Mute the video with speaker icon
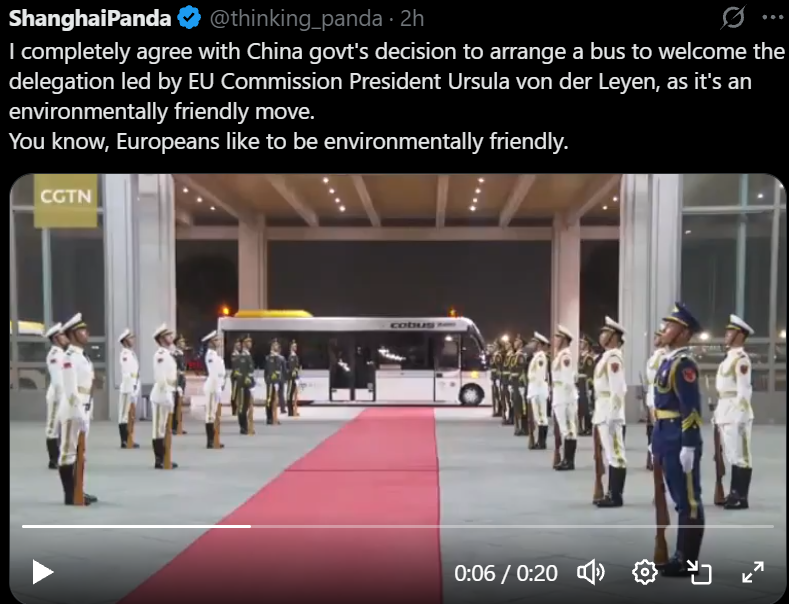Image resolution: width=789 pixels, height=604 pixels. 591,573
